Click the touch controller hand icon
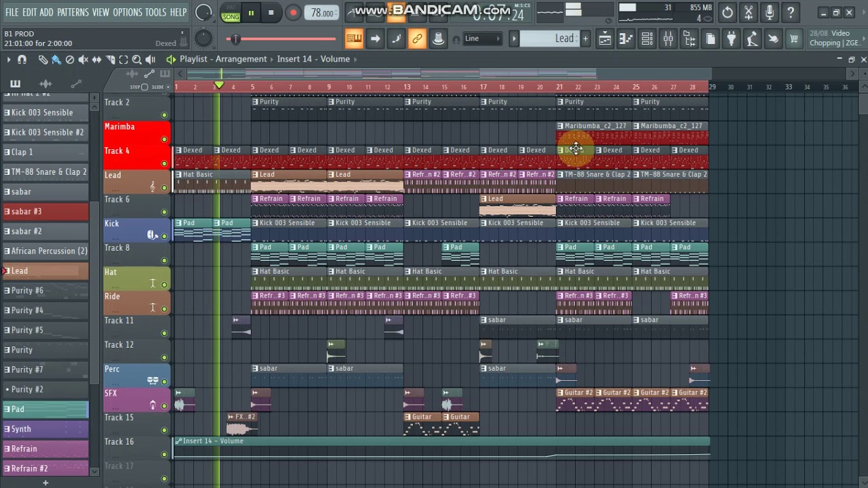This screenshot has width=868, height=488. [773, 39]
